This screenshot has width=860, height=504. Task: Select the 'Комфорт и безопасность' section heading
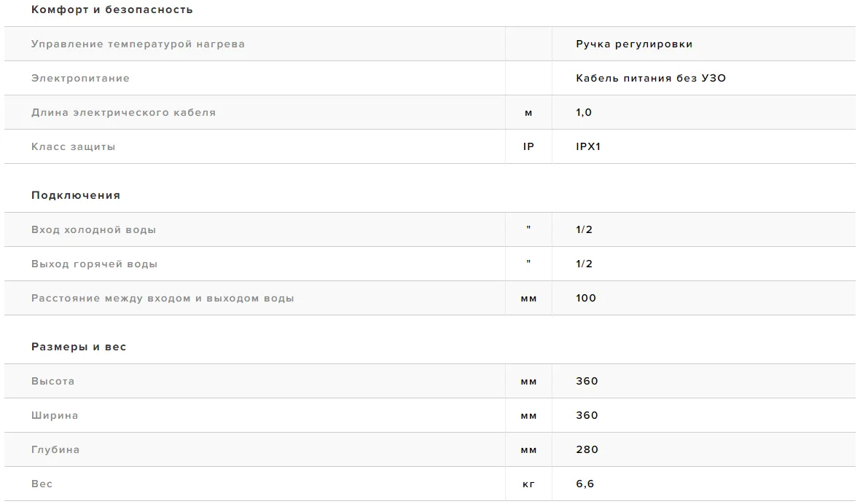coord(112,10)
